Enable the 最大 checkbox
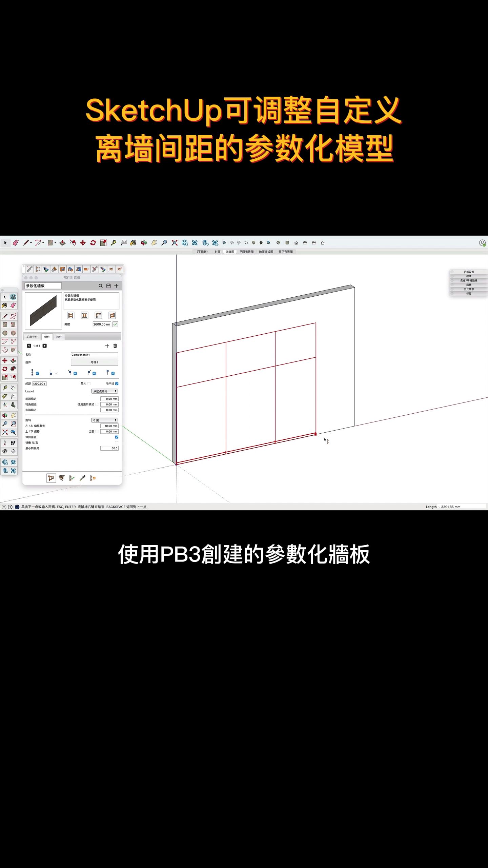 click(x=89, y=383)
